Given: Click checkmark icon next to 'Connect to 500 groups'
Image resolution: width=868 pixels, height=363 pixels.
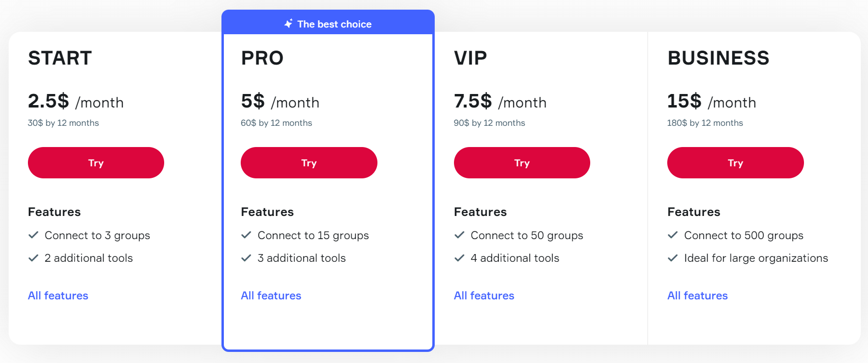Looking at the screenshot, I should pos(673,235).
